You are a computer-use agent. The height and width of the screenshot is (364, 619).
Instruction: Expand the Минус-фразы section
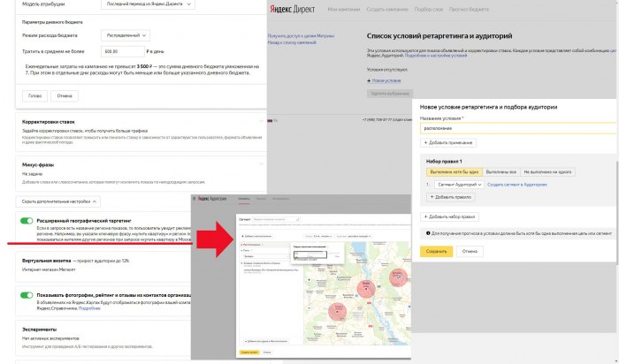point(261,164)
